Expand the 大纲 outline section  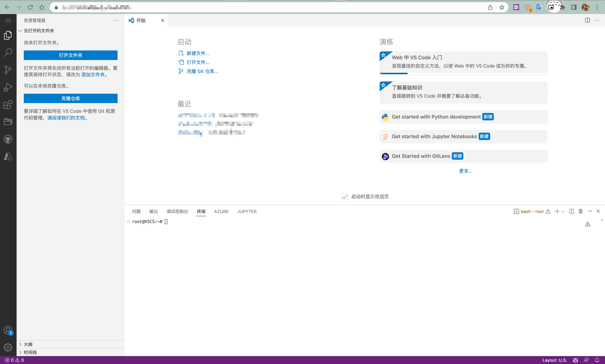click(x=28, y=344)
